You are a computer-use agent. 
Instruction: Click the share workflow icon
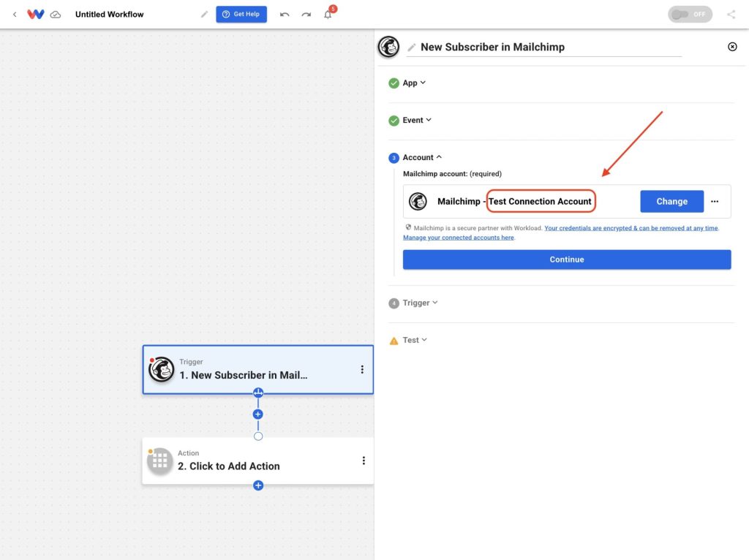[x=731, y=15]
